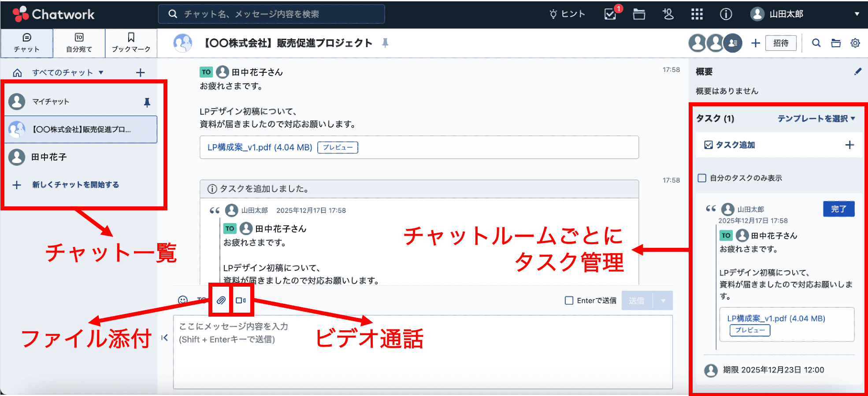
Task: Open the chat room files folder icon
Action: point(836,43)
